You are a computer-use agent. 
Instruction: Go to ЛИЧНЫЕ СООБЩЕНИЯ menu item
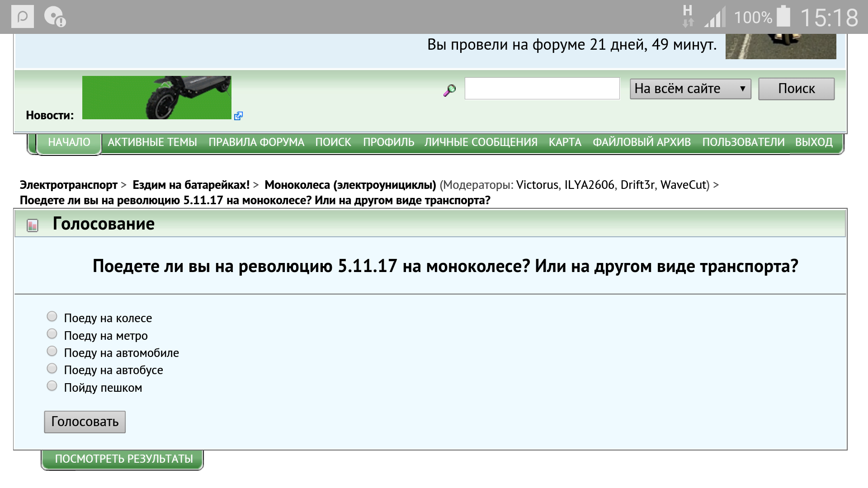click(x=481, y=142)
